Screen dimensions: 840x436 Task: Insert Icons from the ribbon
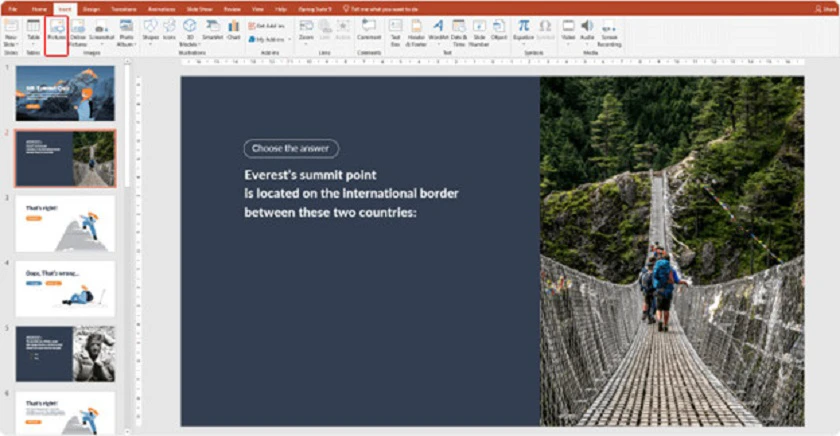coord(169,31)
